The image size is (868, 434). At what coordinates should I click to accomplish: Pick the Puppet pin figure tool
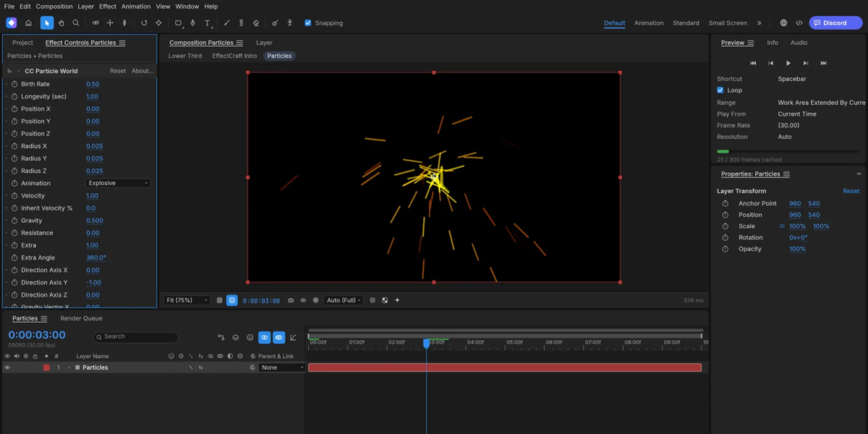click(289, 23)
